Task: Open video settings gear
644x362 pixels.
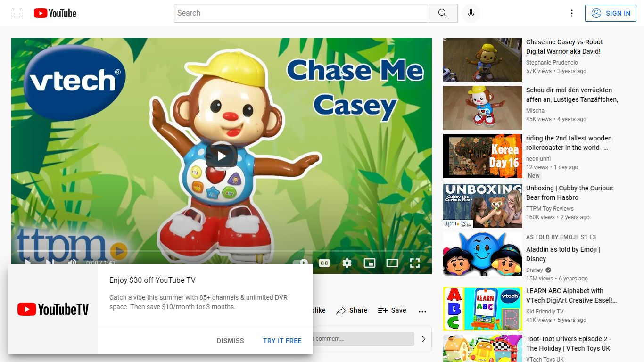Action: tap(347, 263)
